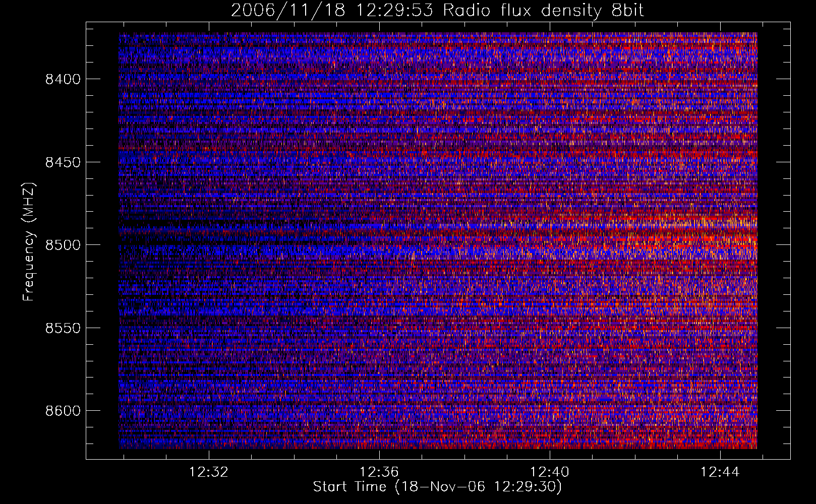Click the 8600 frequency tick label
Viewport: 816px width, 504px height.
[x=63, y=411]
